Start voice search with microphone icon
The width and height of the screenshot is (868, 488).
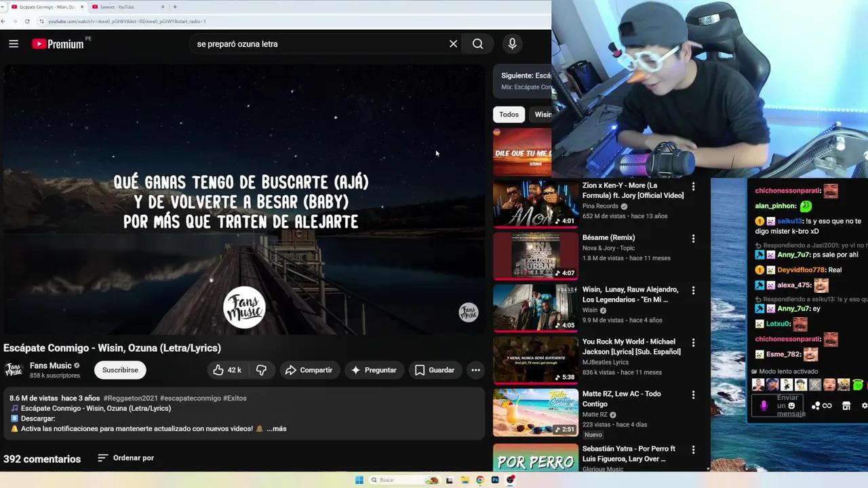pyautogui.click(x=512, y=44)
